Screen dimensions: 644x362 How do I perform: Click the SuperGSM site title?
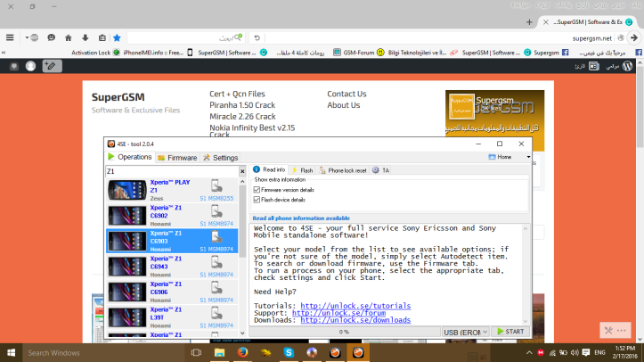pyautogui.click(x=118, y=97)
